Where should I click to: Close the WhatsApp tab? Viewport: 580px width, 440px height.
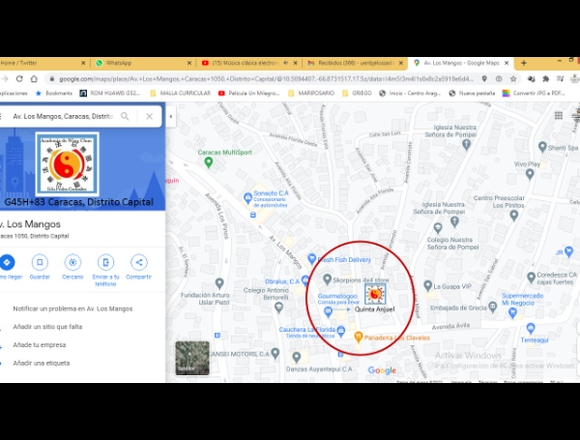point(189,63)
